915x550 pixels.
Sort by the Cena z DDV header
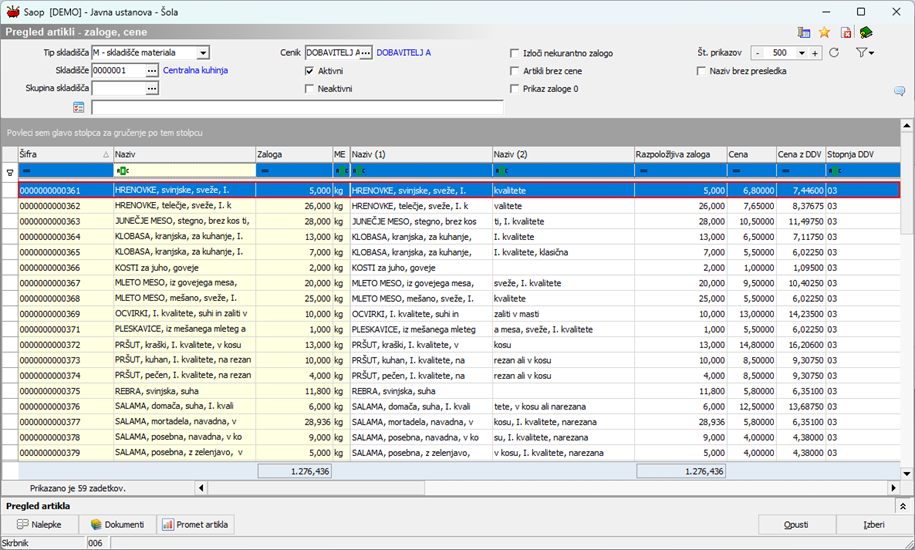801,155
